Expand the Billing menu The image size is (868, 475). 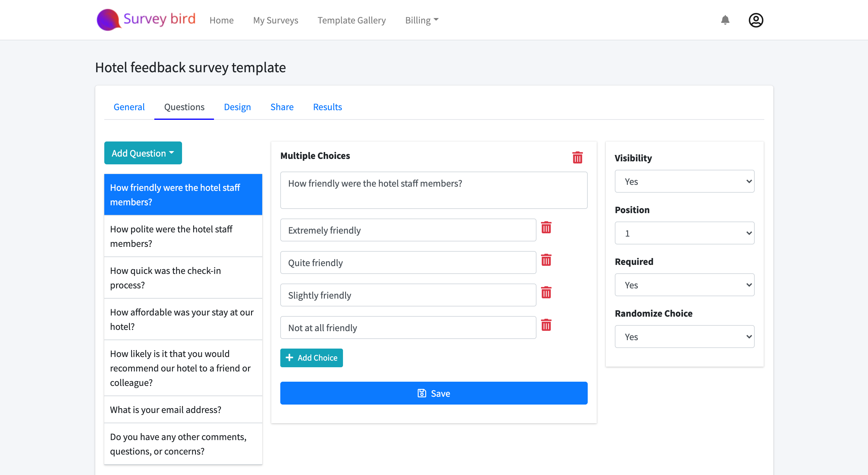click(422, 20)
